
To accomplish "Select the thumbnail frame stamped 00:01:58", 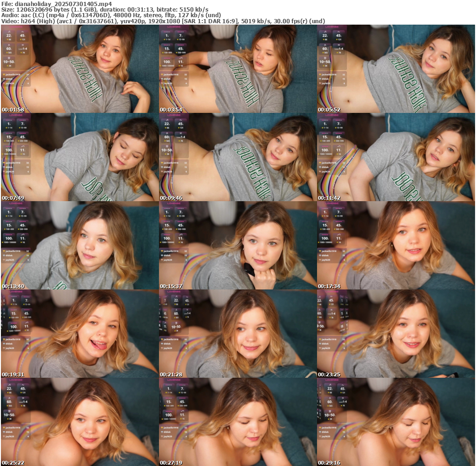I will point(79,69).
